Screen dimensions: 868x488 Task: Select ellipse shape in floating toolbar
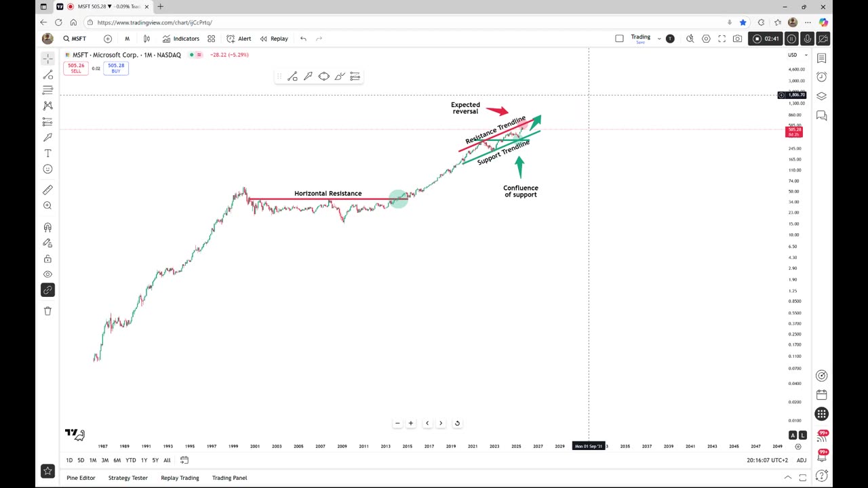click(323, 77)
